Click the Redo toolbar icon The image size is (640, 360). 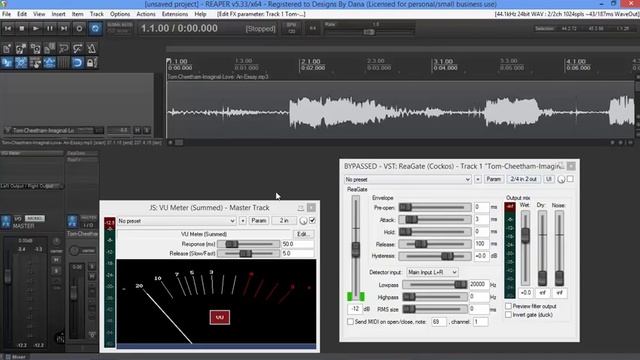point(77,49)
